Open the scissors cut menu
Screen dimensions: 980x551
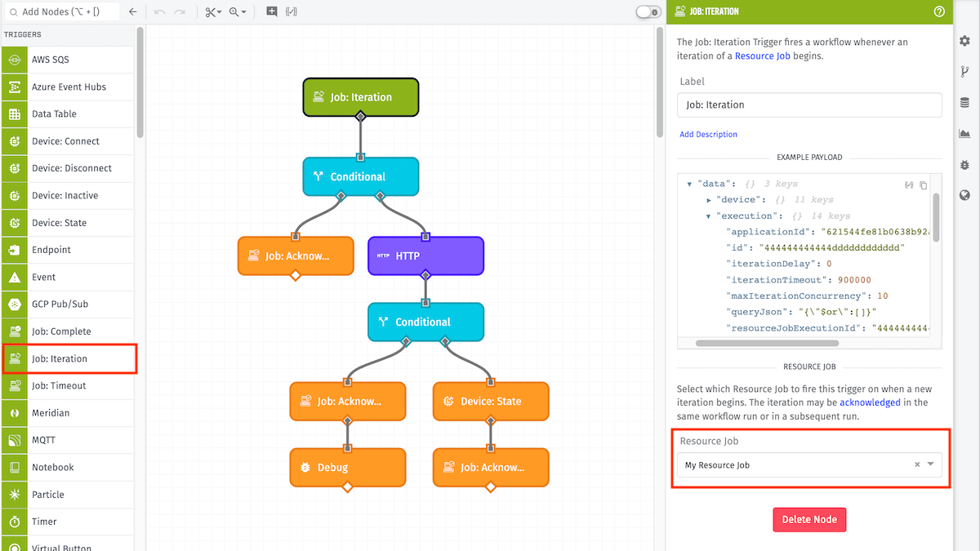pos(213,12)
